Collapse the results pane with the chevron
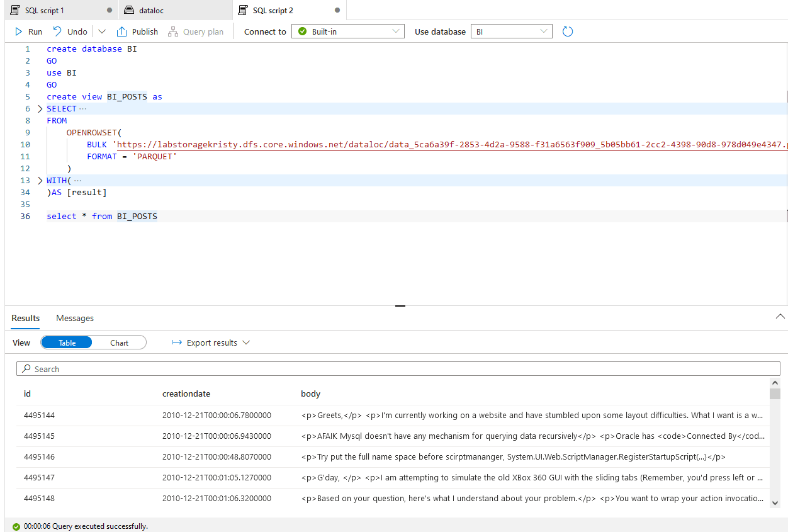The width and height of the screenshot is (788, 532). pyautogui.click(x=780, y=317)
